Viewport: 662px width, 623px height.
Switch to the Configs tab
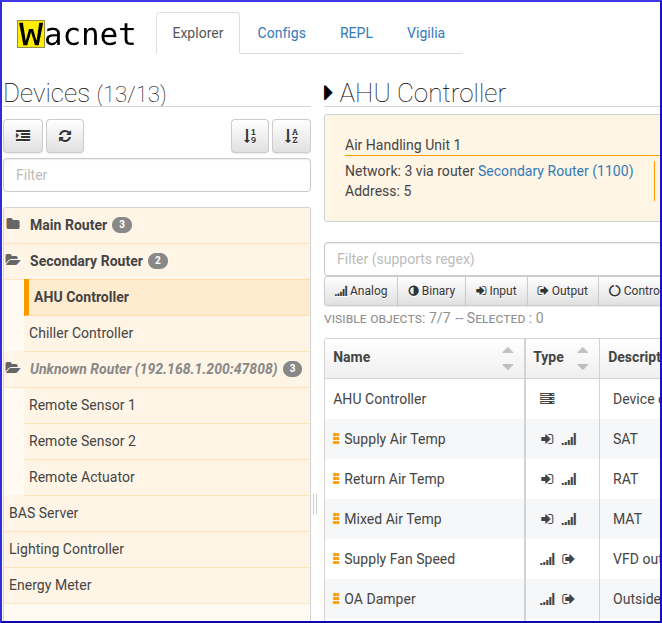[x=282, y=33]
